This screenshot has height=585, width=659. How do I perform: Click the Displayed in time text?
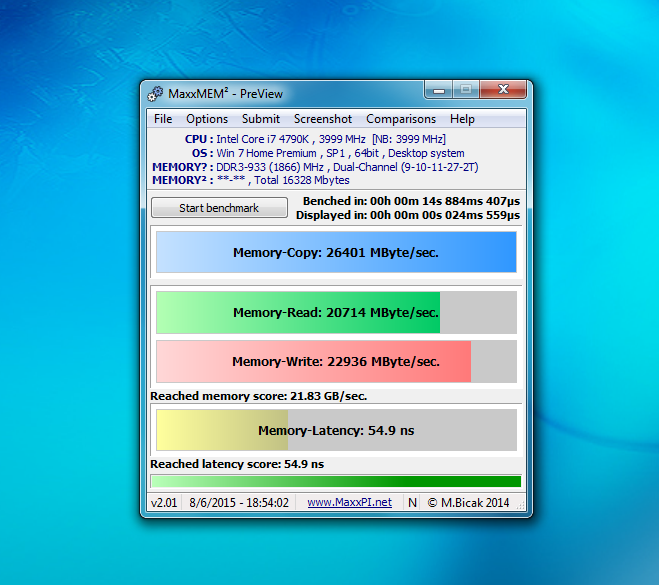(x=408, y=215)
